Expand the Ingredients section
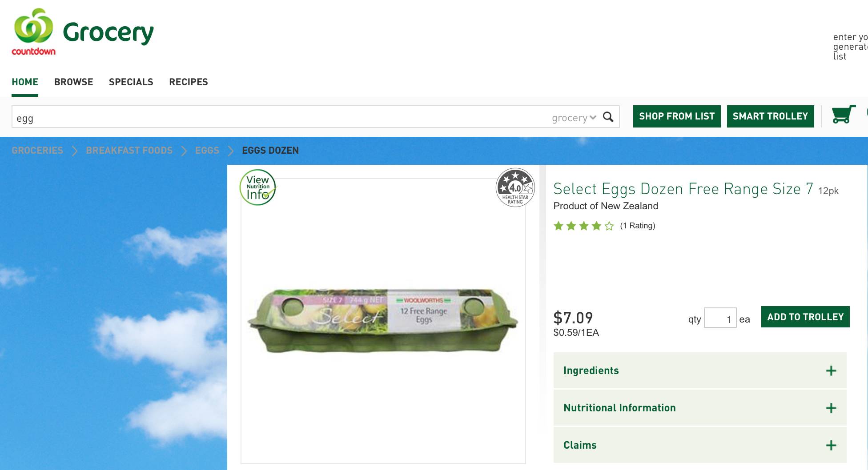This screenshot has width=868, height=470. pos(591,370)
